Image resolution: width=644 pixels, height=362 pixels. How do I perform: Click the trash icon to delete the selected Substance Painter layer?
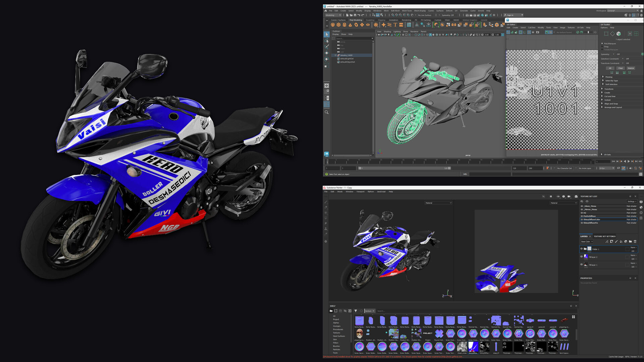(x=635, y=241)
